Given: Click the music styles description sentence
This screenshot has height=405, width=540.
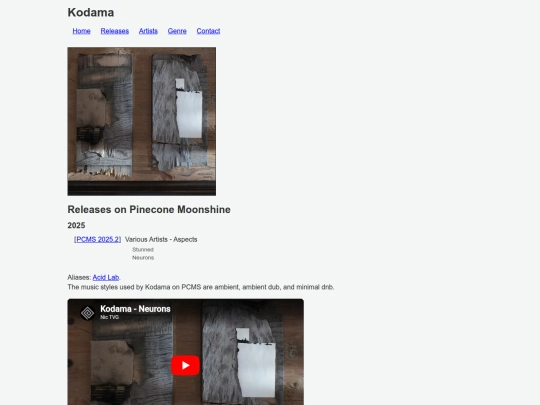Looking at the screenshot, I should 201,287.
